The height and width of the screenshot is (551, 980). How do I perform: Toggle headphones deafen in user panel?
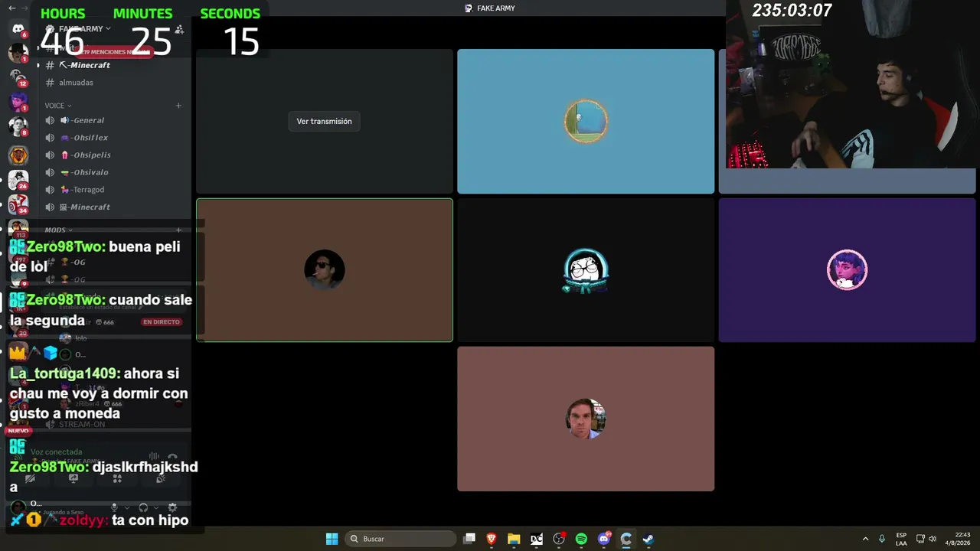coord(143,507)
